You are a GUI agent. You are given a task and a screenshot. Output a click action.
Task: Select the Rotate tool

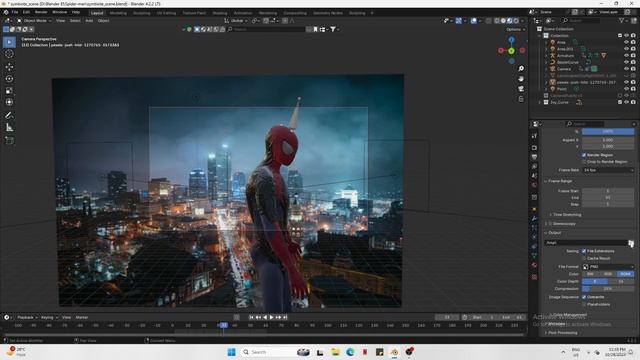9,78
